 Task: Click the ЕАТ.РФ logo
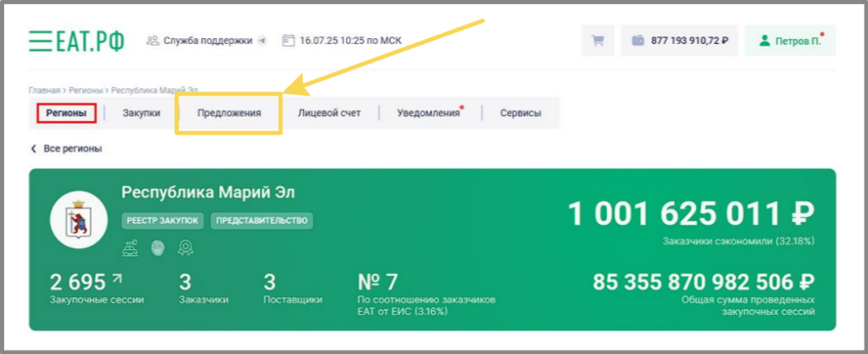(76, 40)
